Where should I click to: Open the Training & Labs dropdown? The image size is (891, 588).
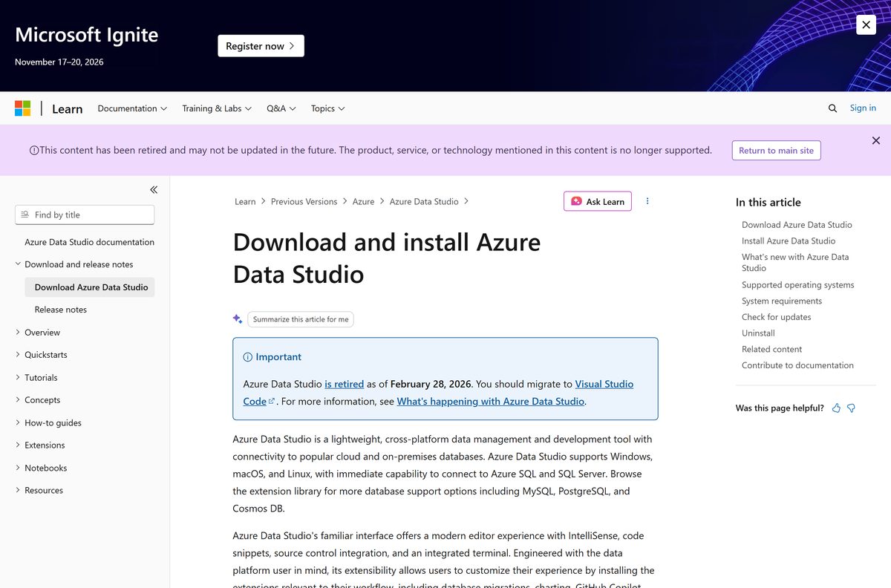(217, 108)
